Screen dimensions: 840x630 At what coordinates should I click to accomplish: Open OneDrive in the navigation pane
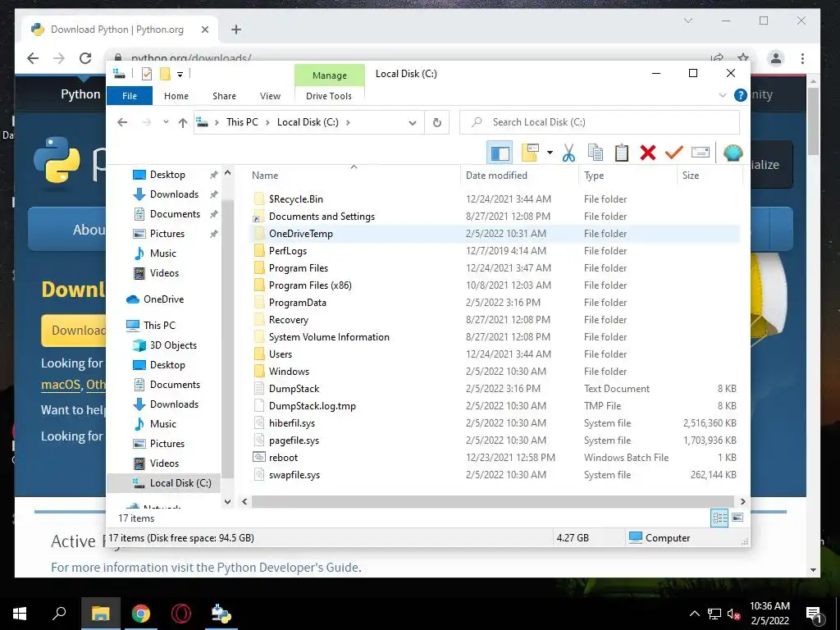[x=163, y=299]
